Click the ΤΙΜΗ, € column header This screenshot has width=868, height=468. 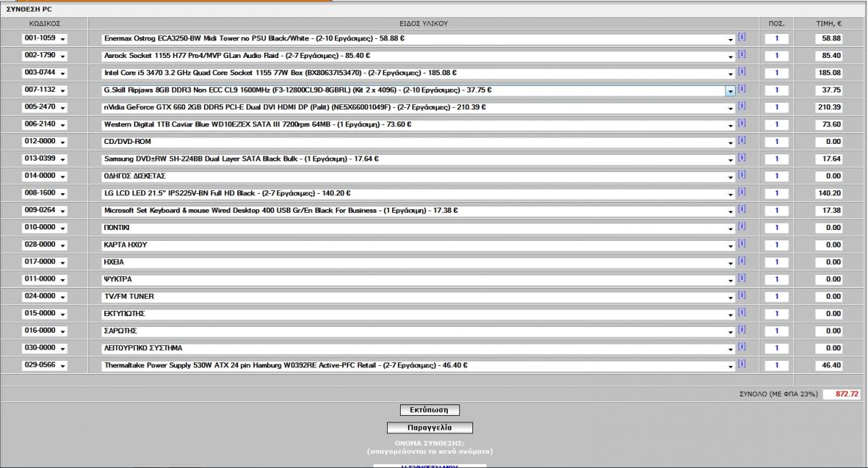pos(829,23)
